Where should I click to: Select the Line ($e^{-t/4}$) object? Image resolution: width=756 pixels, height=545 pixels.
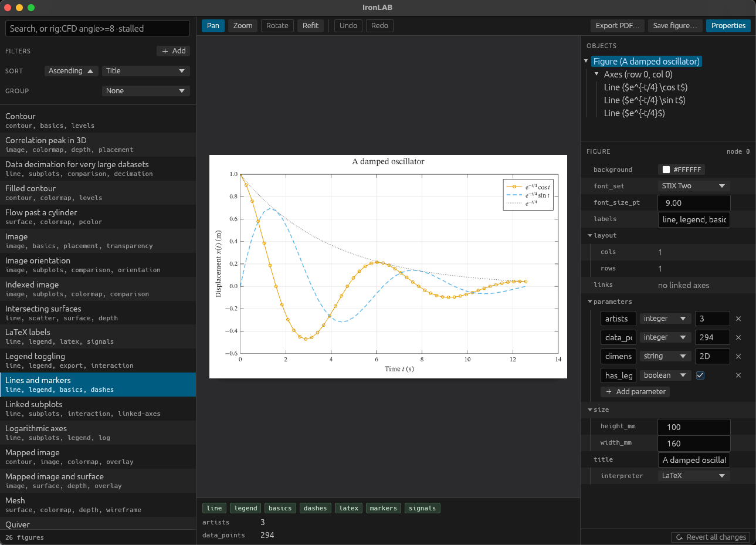[x=635, y=113]
